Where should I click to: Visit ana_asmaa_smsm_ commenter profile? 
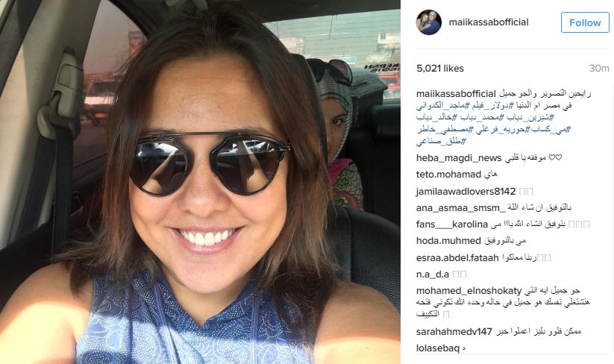click(461, 208)
